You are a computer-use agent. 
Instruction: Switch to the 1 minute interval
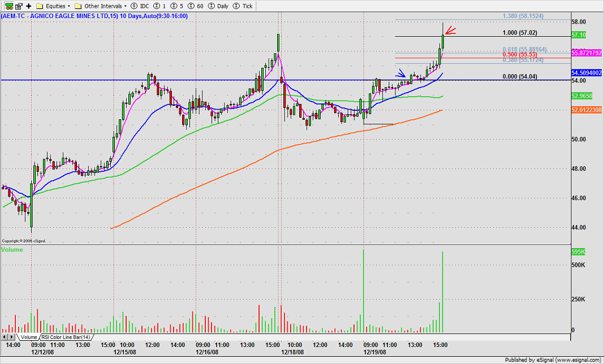(x=160, y=6)
